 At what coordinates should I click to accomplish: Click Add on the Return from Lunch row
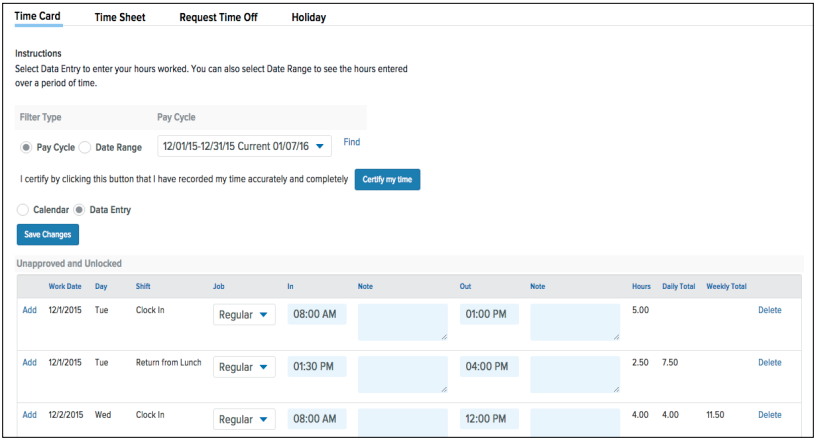[29, 363]
